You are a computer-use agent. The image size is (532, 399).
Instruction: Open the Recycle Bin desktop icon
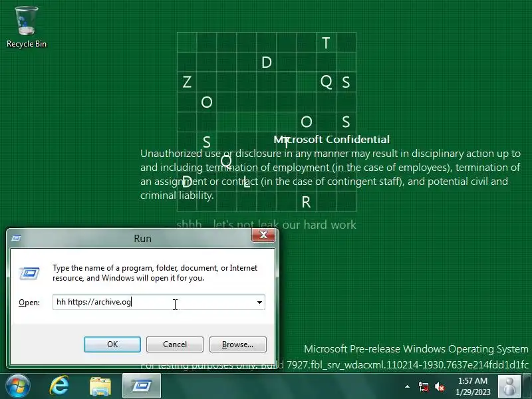click(x=27, y=27)
